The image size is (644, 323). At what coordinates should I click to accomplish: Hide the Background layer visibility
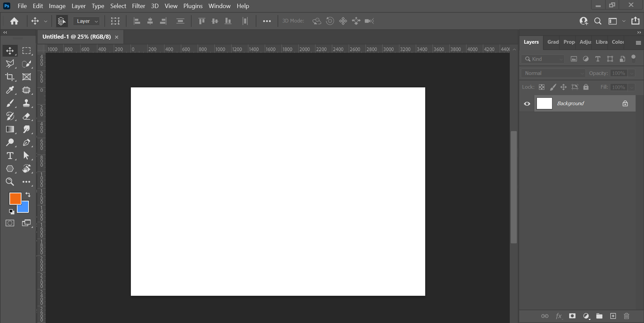tap(527, 104)
